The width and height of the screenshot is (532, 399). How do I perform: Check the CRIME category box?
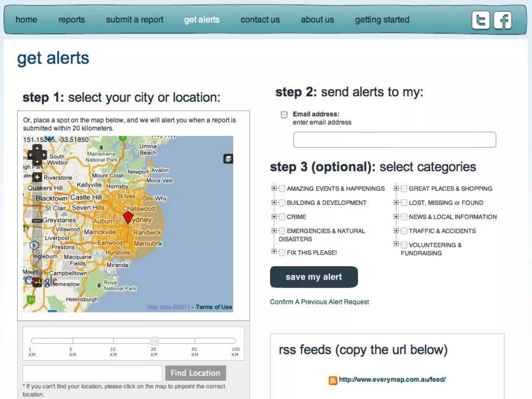click(x=282, y=217)
